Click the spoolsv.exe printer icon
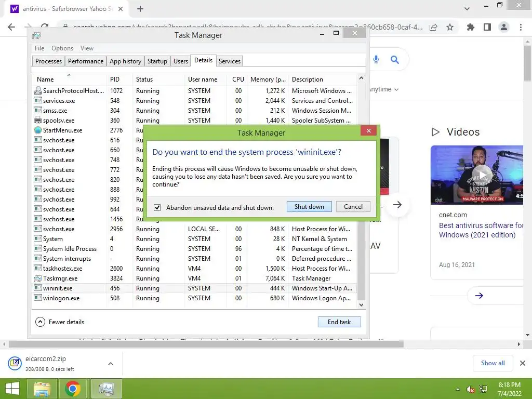The width and height of the screenshot is (532, 399). [x=37, y=121]
